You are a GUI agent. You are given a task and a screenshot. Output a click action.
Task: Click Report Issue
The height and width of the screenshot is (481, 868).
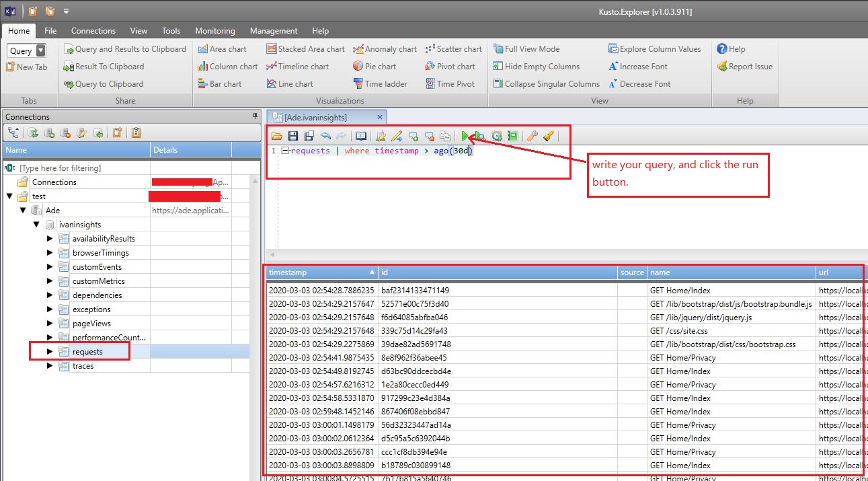click(x=744, y=67)
